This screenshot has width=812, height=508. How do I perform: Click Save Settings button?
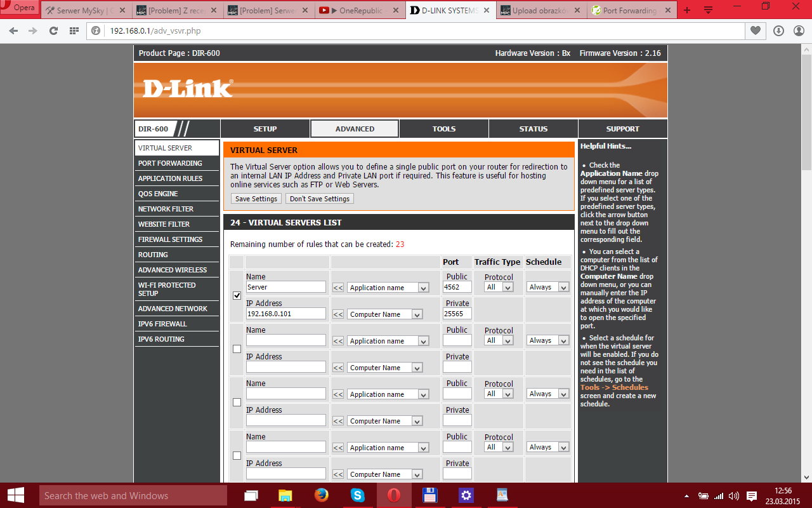[x=256, y=199]
